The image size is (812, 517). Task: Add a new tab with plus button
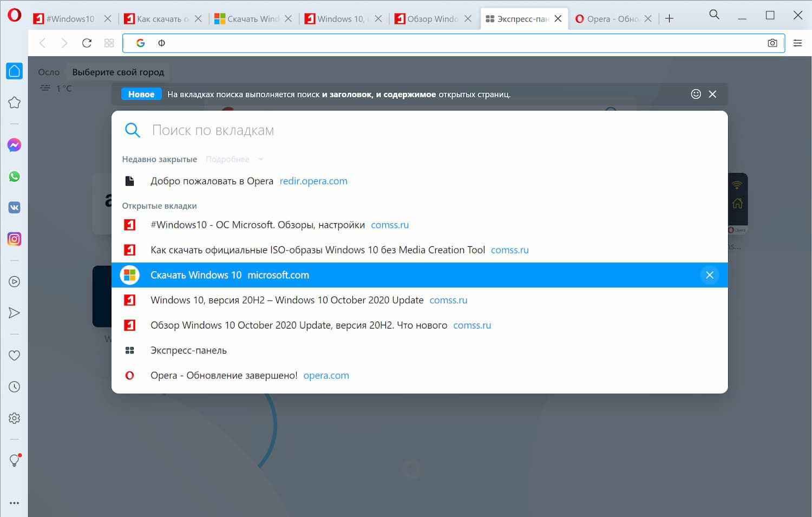[x=669, y=18]
